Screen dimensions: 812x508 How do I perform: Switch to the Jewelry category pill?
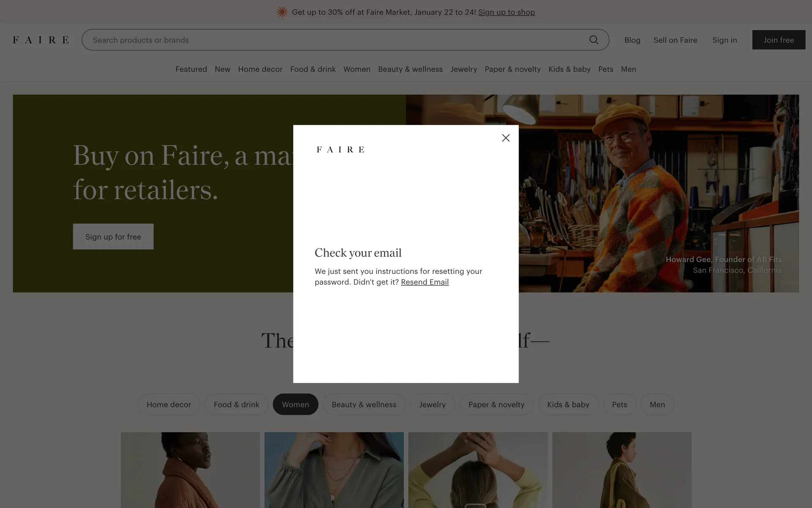tap(432, 404)
